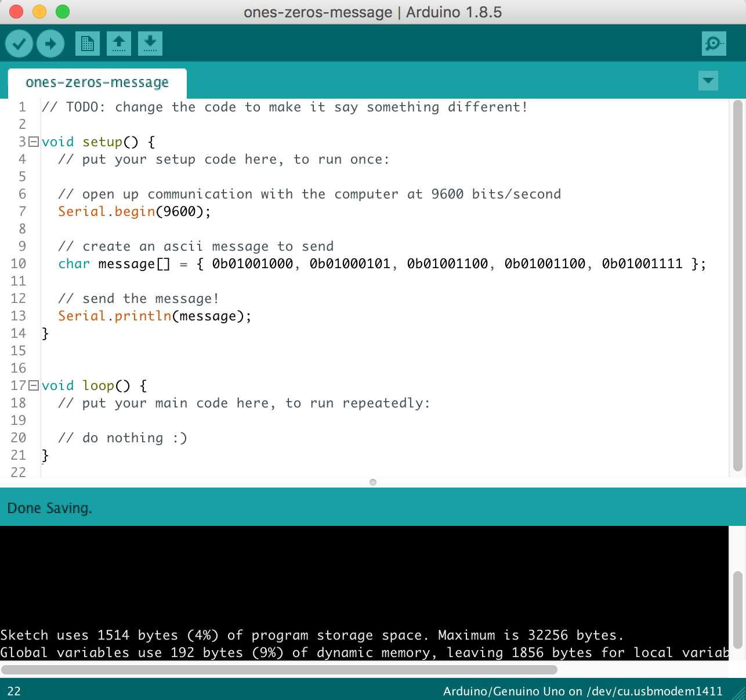Open the tab options dropdown arrow
This screenshot has width=746, height=700.
[708, 81]
